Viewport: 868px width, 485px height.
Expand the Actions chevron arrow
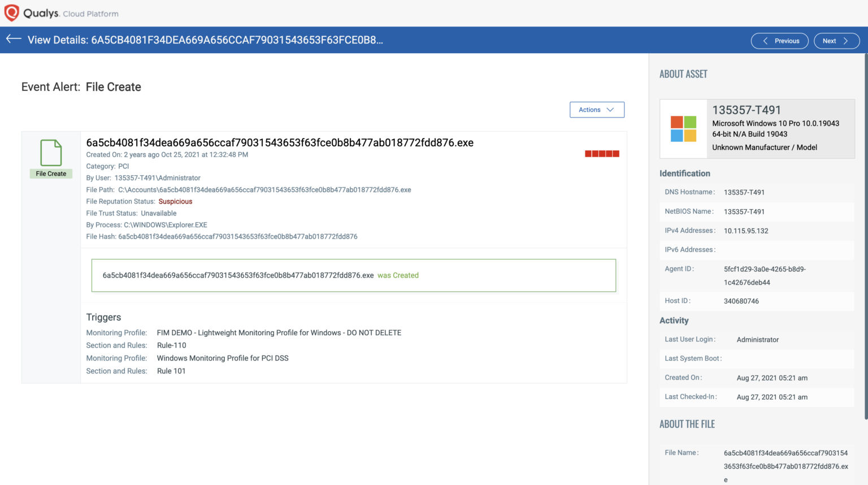(x=610, y=110)
